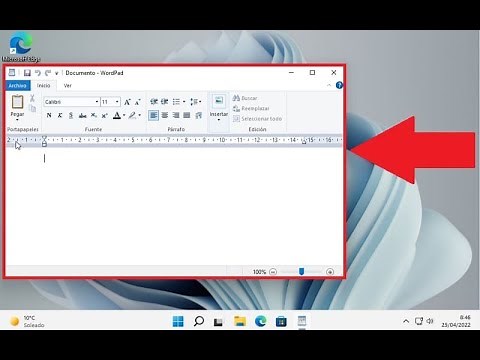Toggle subscript formatting
The height and width of the screenshot is (360, 480).
94,115
